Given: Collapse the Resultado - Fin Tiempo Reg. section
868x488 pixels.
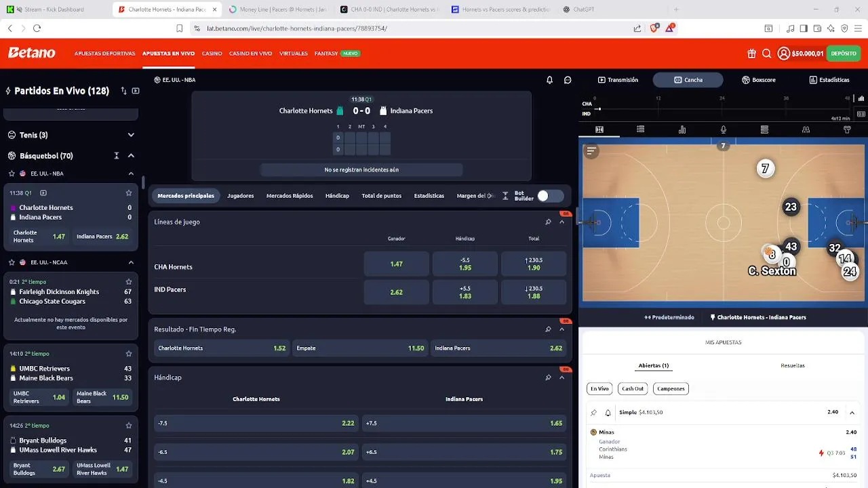Looking at the screenshot, I should coord(561,329).
